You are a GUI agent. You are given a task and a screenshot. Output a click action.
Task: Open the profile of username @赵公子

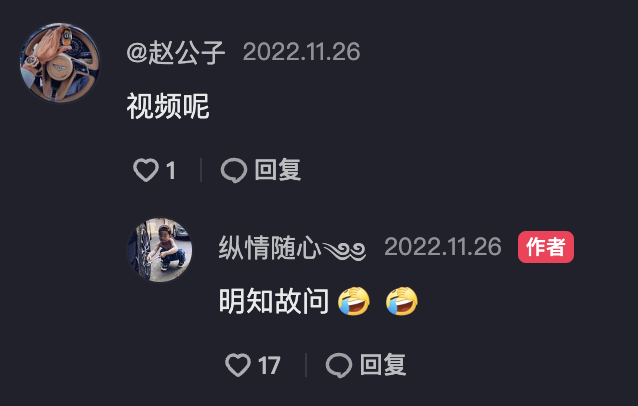[176, 52]
